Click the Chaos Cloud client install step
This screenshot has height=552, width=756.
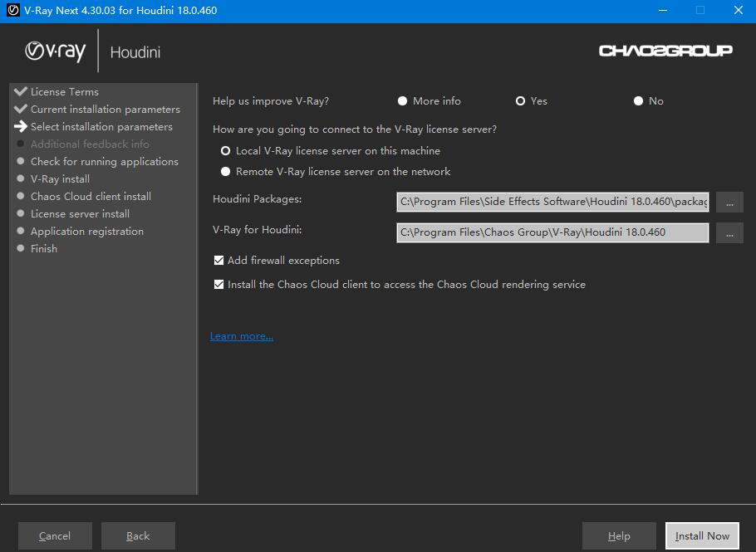[91, 196]
